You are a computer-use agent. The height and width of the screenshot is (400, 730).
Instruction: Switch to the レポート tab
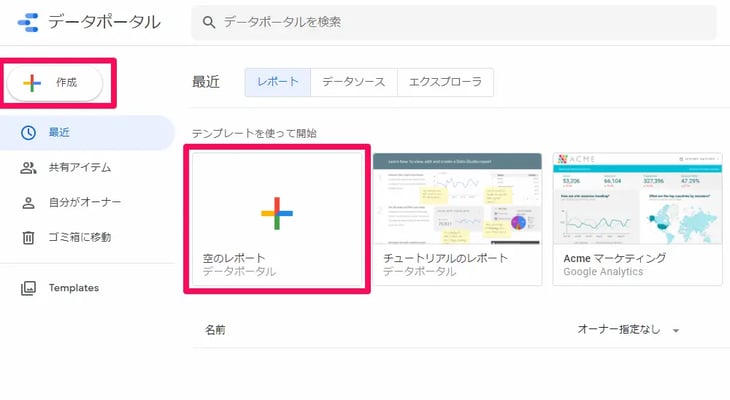pyautogui.click(x=277, y=82)
